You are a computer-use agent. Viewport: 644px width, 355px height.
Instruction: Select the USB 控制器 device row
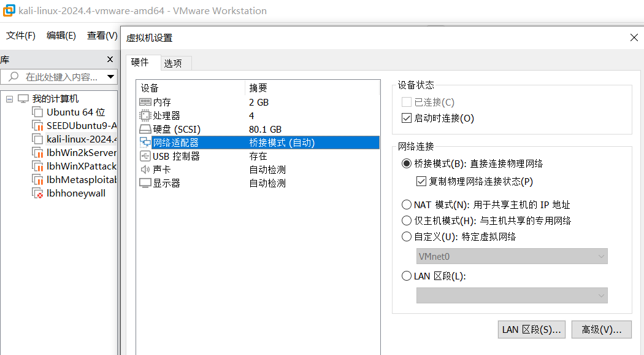258,157
